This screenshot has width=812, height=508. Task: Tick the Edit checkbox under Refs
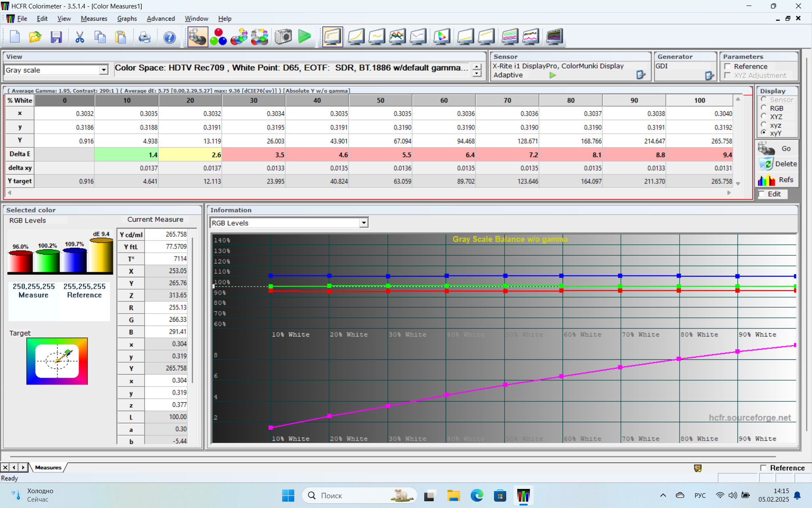(x=762, y=194)
